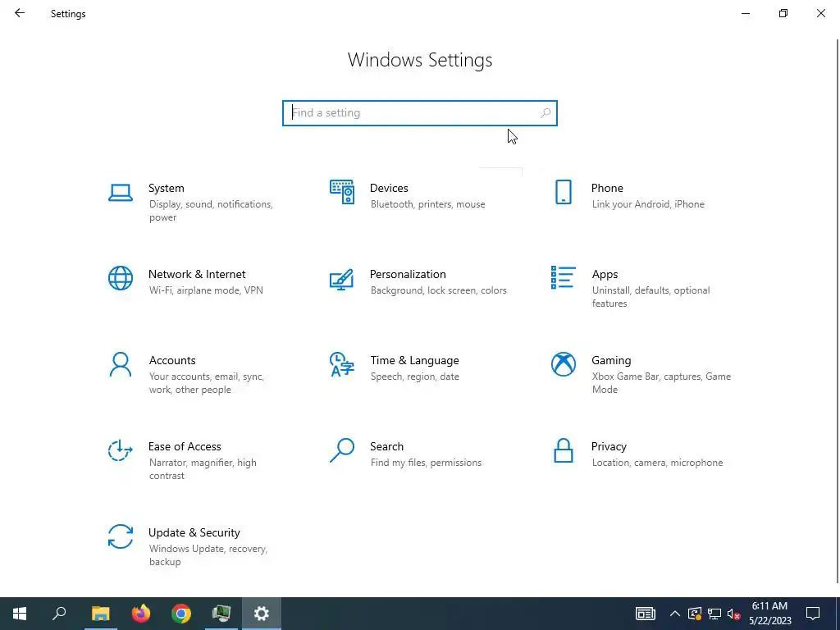Open the System settings laptop icon
The height and width of the screenshot is (630, 840).
121,192
